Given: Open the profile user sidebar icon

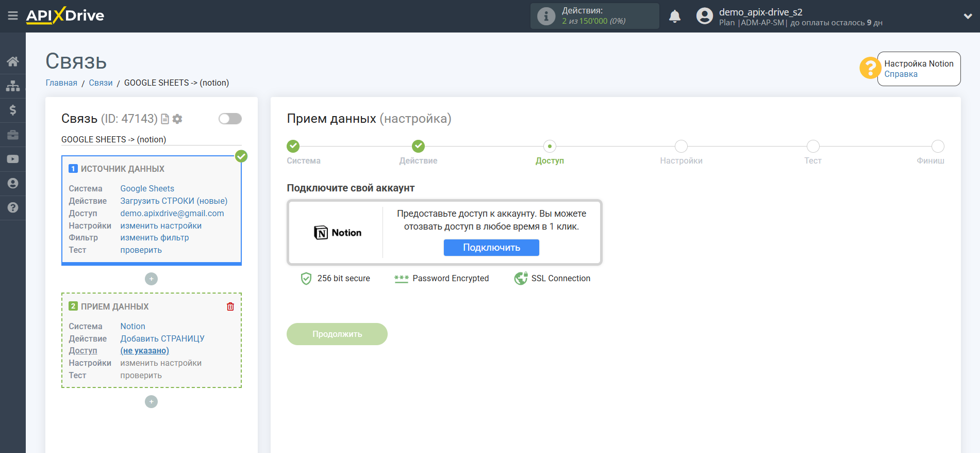Looking at the screenshot, I should tap(13, 183).
